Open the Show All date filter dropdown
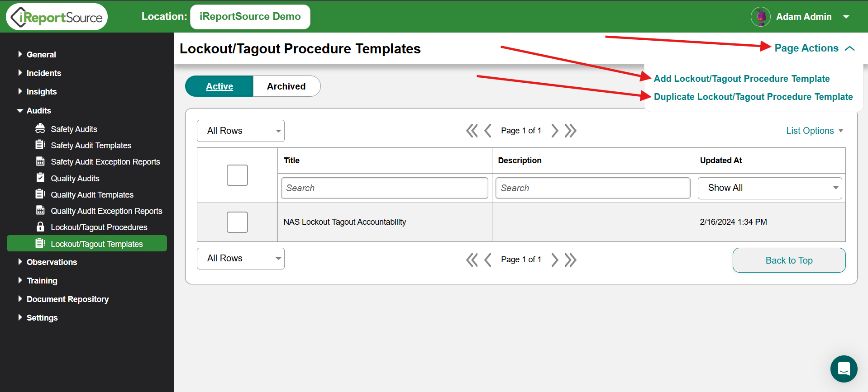The height and width of the screenshot is (392, 868). point(770,188)
